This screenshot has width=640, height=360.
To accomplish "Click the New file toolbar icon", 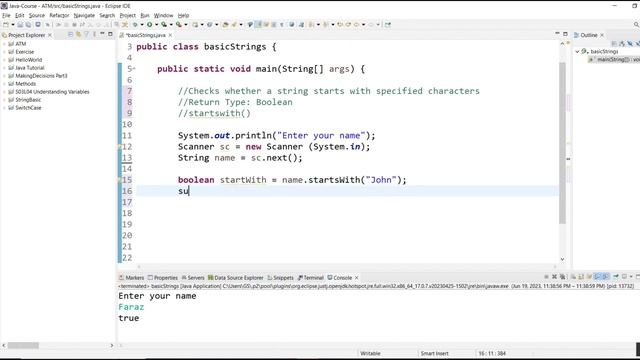I will (x=6, y=24).
